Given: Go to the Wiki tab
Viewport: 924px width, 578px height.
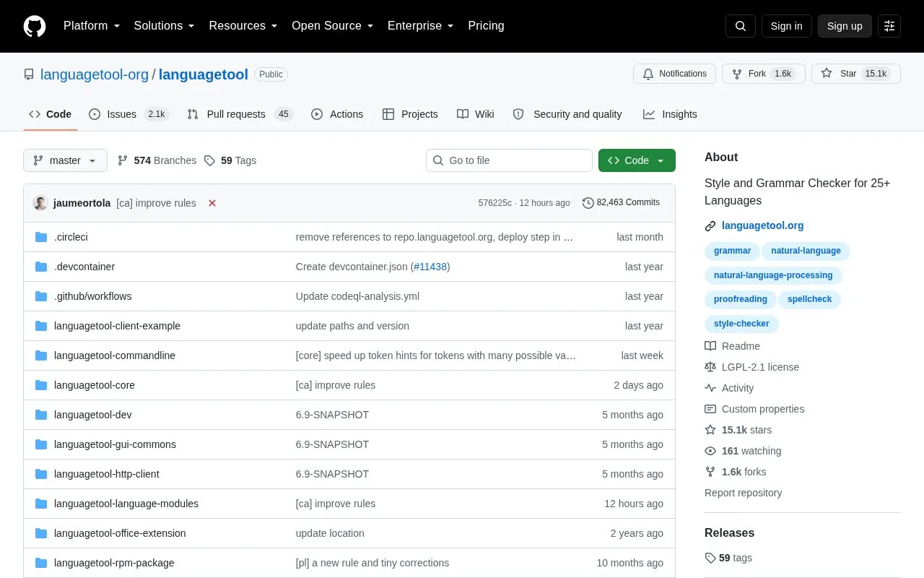Looking at the screenshot, I should point(476,114).
